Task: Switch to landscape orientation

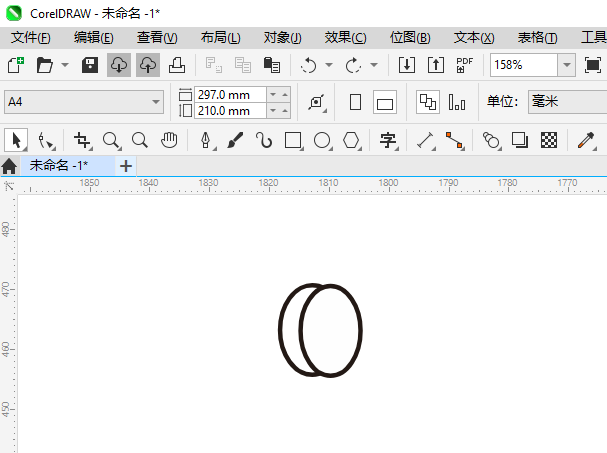Action: click(385, 102)
